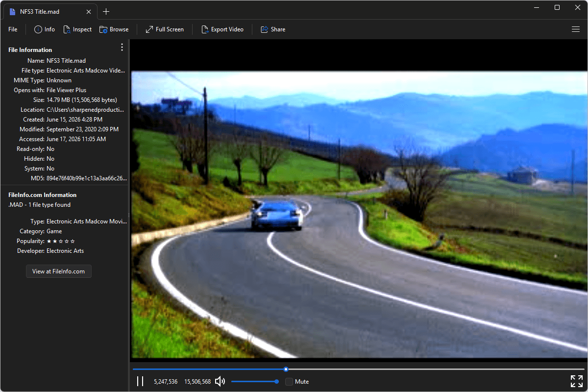The image size is (588, 392).
Task: Click the File Information heading
Action: 30,50
